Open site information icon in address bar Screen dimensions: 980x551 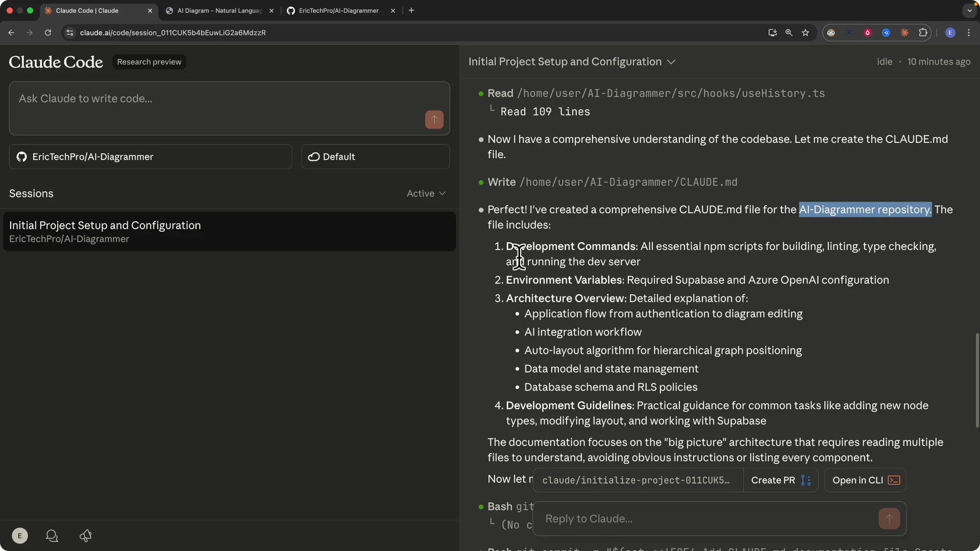[x=70, y=33]
